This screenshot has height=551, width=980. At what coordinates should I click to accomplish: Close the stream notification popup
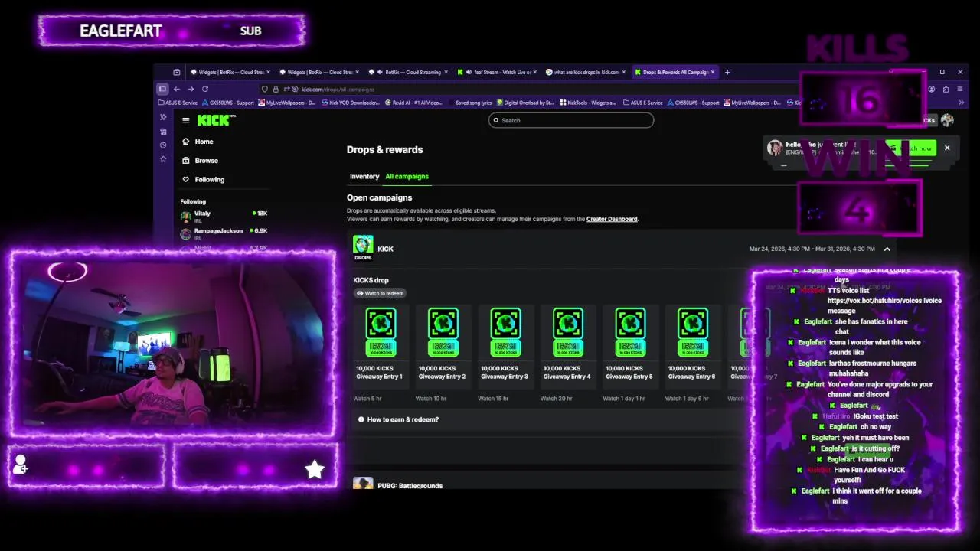click(x=947, y=148)
